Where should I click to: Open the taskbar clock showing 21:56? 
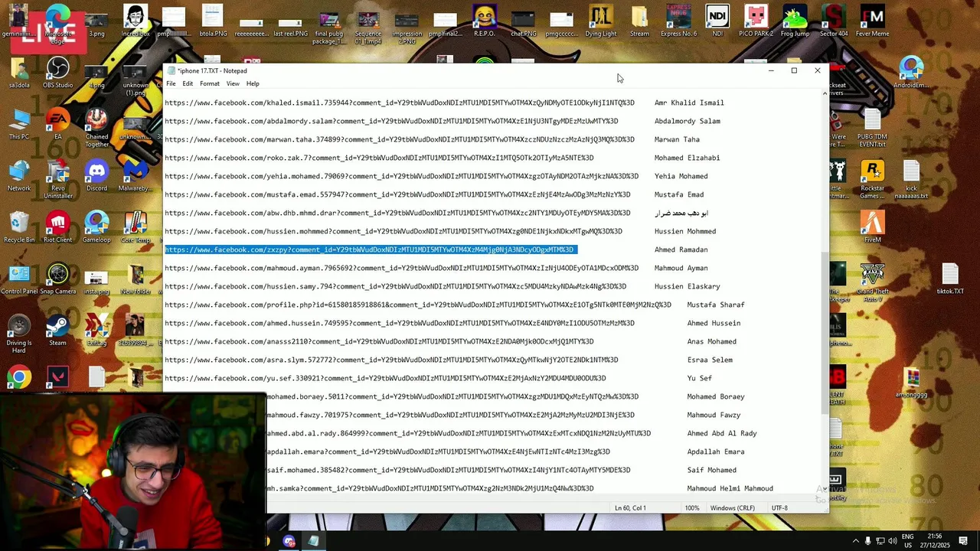tap(933, 541)
